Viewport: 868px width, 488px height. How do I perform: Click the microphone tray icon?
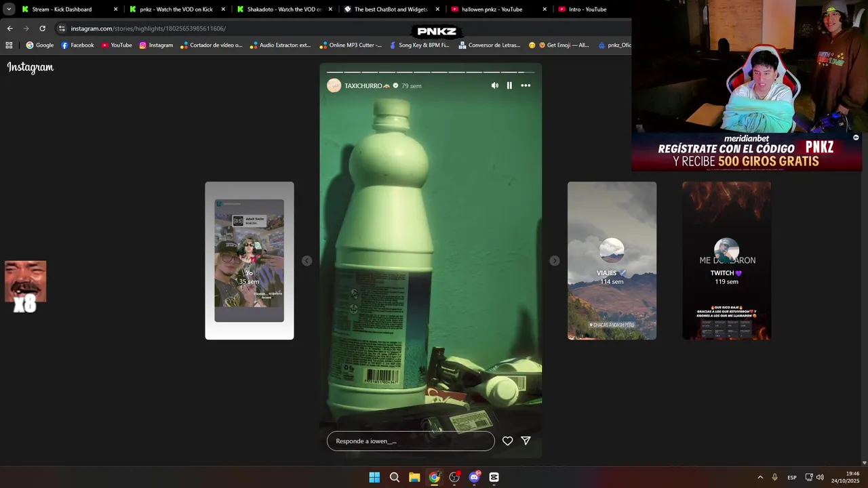(x=774, y=477)
